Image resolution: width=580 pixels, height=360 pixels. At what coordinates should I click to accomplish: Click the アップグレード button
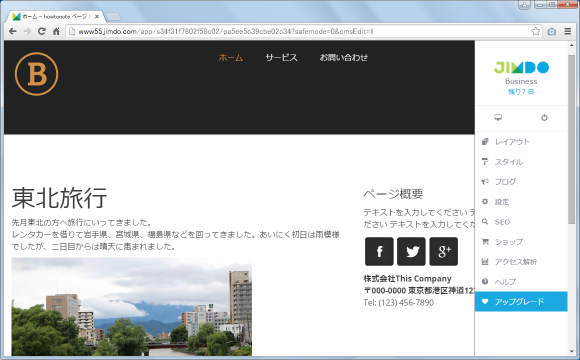click(x=521, y=302)
